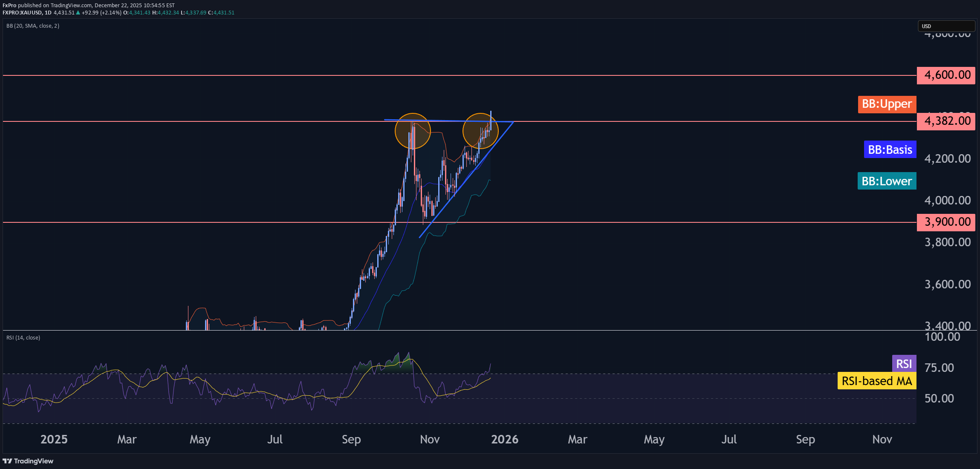Click the 4,600.00 price level tag
The width and height of the screenshot is (980, 469).
point(945,75)
